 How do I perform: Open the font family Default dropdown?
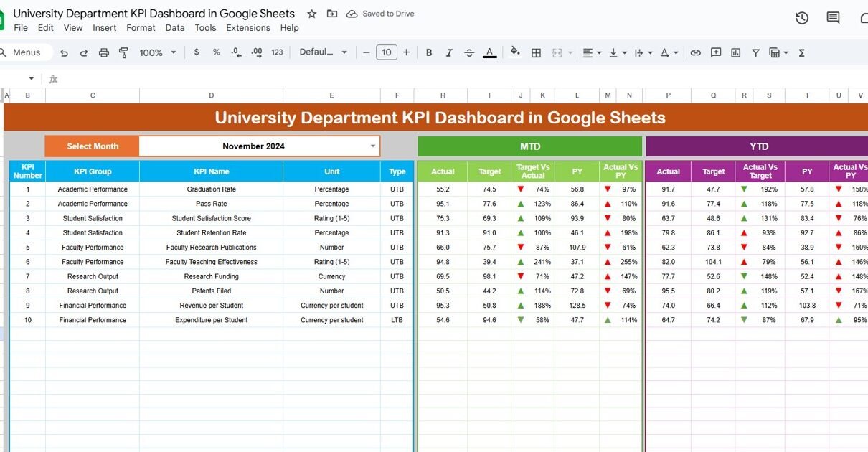[323, 52]
